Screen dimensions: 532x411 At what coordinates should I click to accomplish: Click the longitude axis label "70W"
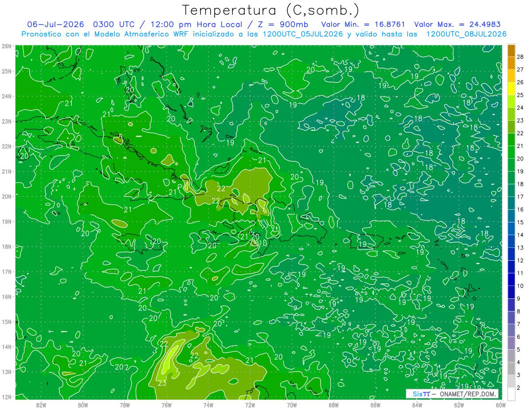(x=292, y=405)
